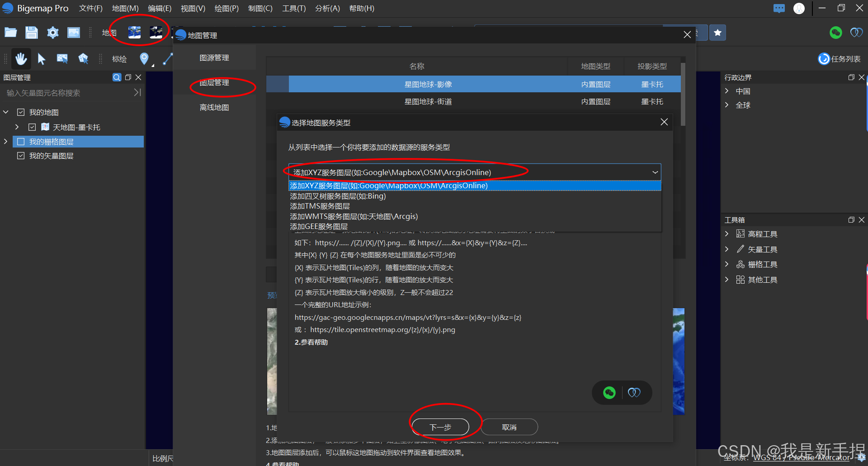This screenshot has width=868, height=466.
Task: Pick the rectangle select tool icon
Action: point(62,59)
